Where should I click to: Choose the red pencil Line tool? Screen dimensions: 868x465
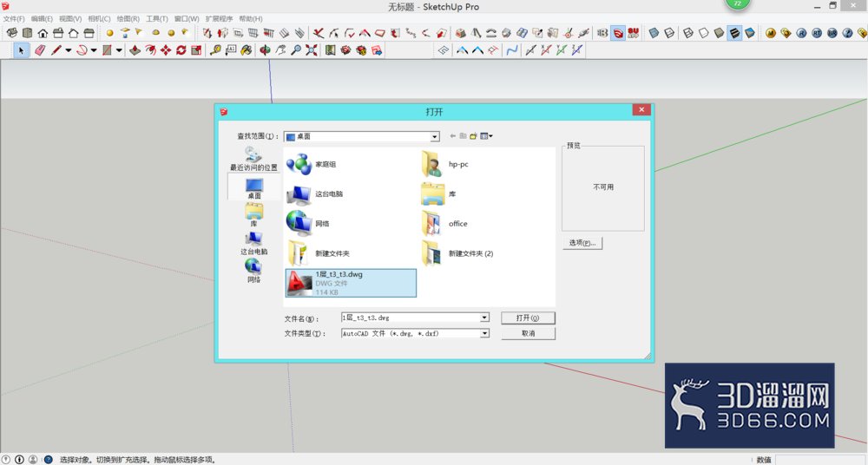click(x=56, y=50)
